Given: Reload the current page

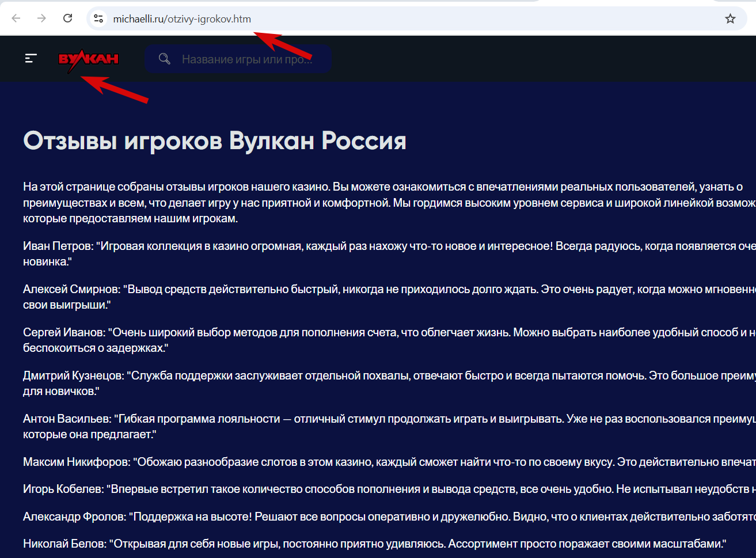Looking at the screenshot, I should point(67,18).
